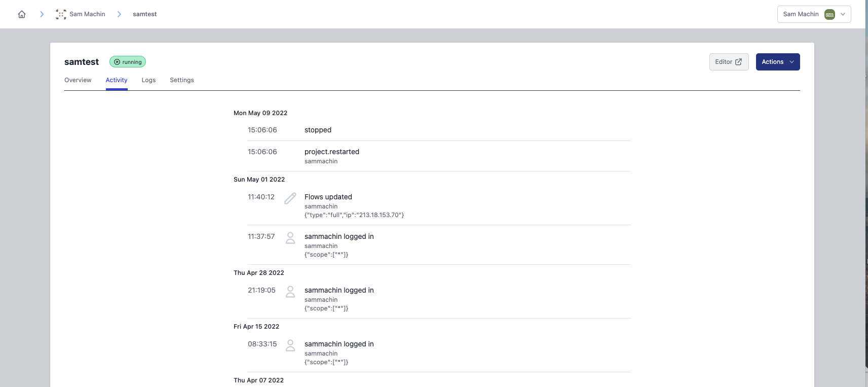Open the Logs tab
Image resolution: width=868 pixels, height=387 pixels.
click(148, 80)
